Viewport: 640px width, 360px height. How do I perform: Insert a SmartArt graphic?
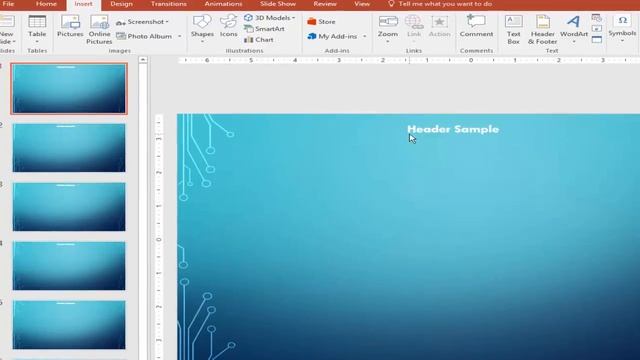[264, 29]
